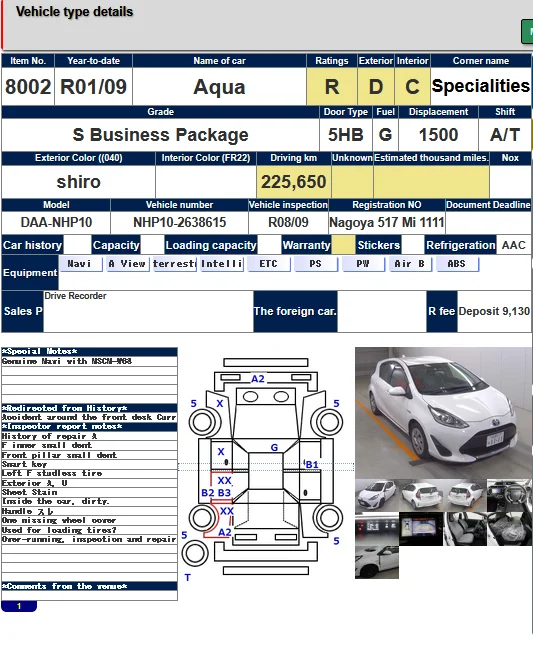Click the driving km 225,650
Viewport: 533px width, 672px height.
coord(294,182)
